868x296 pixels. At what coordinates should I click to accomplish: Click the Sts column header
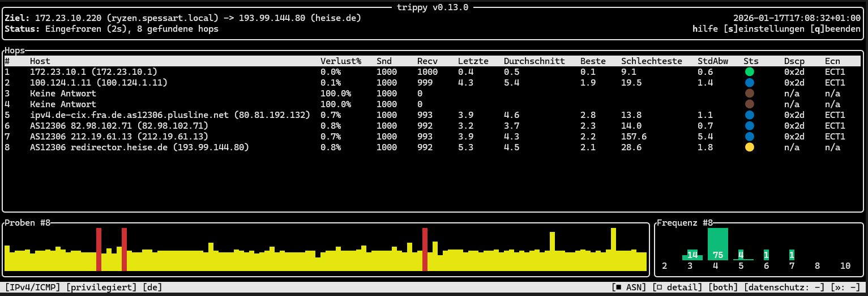751,61
